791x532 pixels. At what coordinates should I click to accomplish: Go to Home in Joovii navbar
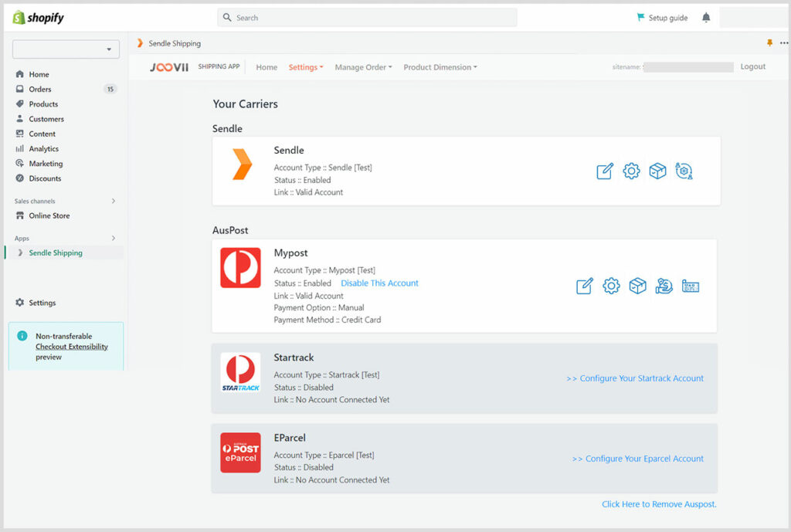(266, 67)
